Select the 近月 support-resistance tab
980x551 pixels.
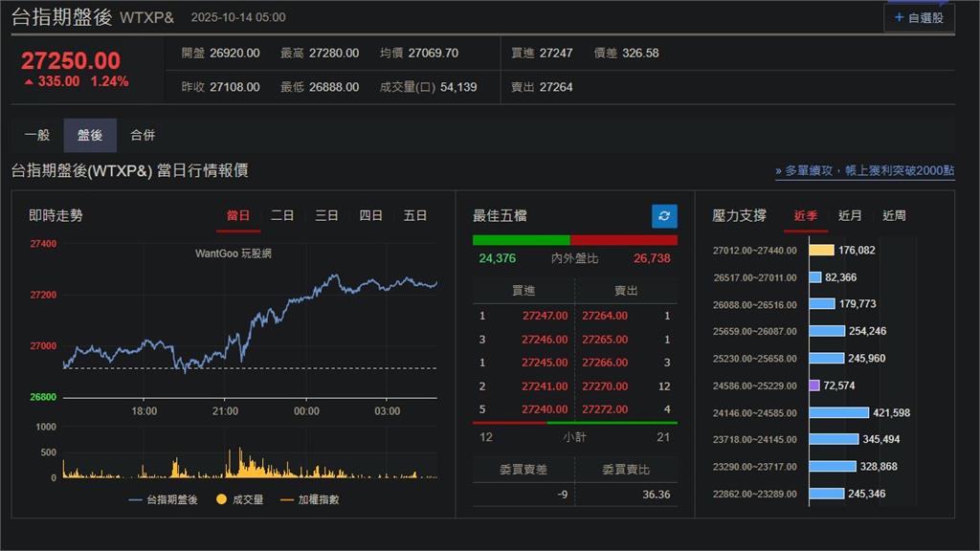tap(850, 216)
